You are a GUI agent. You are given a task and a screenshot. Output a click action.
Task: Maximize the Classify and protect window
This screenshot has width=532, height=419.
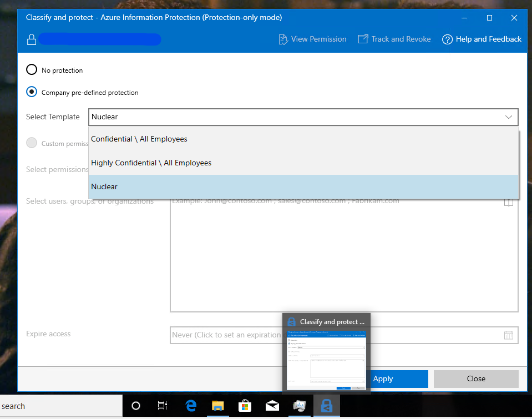(x=489, y=18)
